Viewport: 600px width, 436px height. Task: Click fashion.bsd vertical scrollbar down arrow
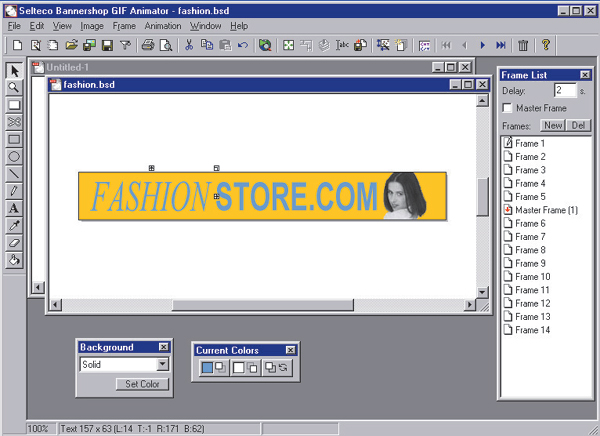tap(482, 292)
